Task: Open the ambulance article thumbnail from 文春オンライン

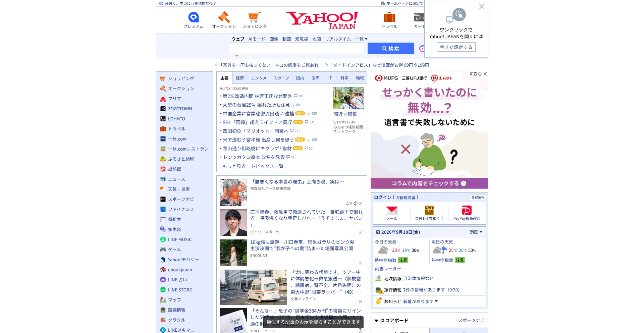Action: 254,287
